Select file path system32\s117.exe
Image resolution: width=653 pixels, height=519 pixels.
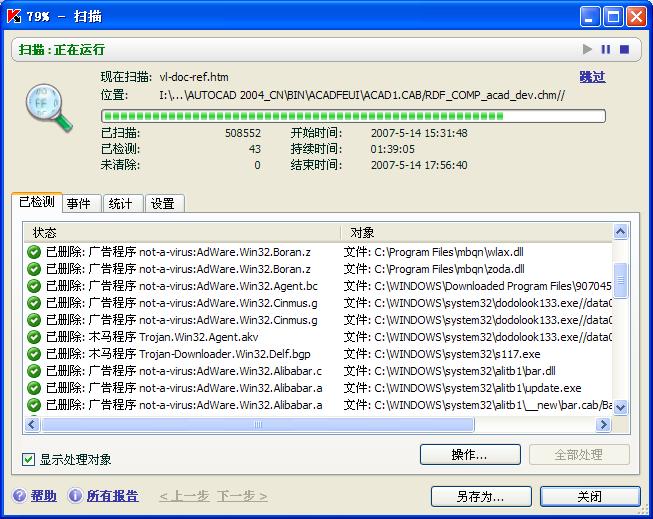click(x=442, y=354)
